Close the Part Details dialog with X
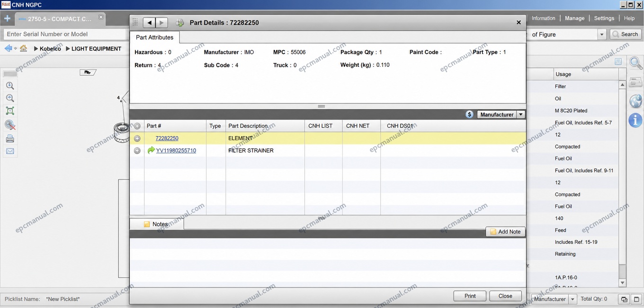Screen dimensions: 644x308 pyautogui.click(x=519, y=22)
